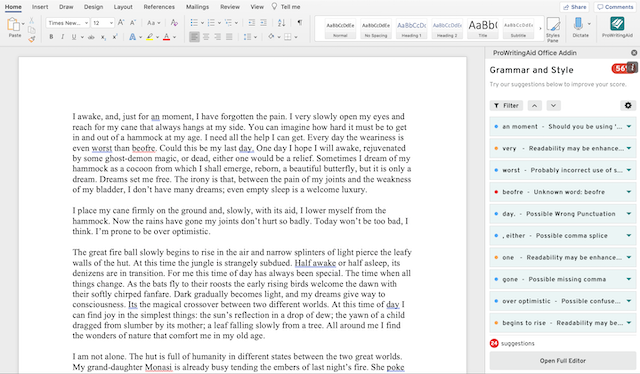Open the Layout ribbon tab

click(x=123, y=7)
